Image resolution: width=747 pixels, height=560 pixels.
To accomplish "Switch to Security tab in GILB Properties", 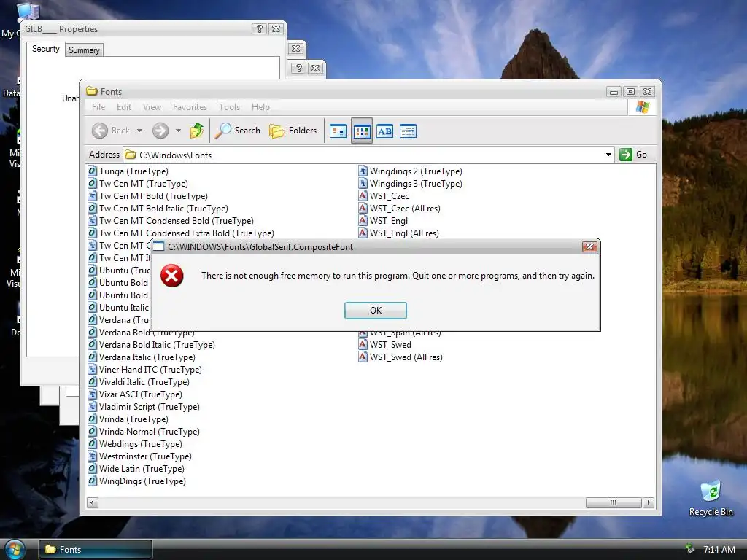I will 46,49.
